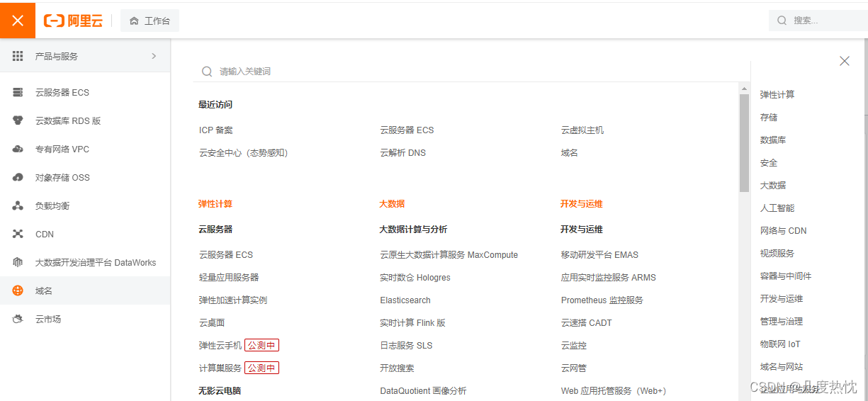
Task: Open 云桌面 link
Action: 212,323
